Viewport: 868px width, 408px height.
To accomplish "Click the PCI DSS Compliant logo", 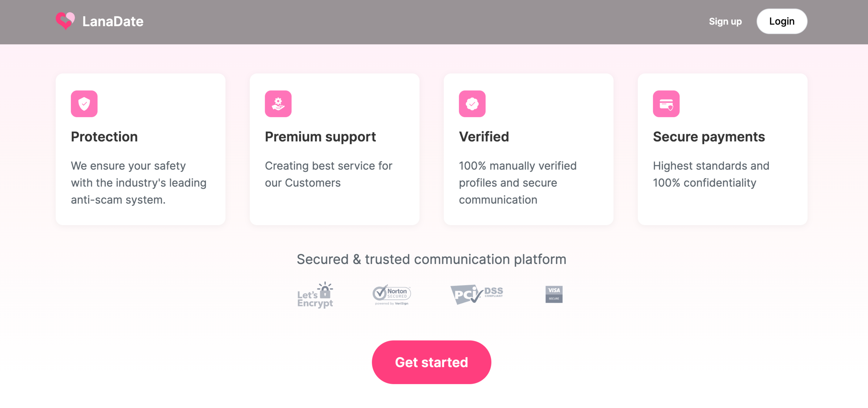I will point(477,294).
